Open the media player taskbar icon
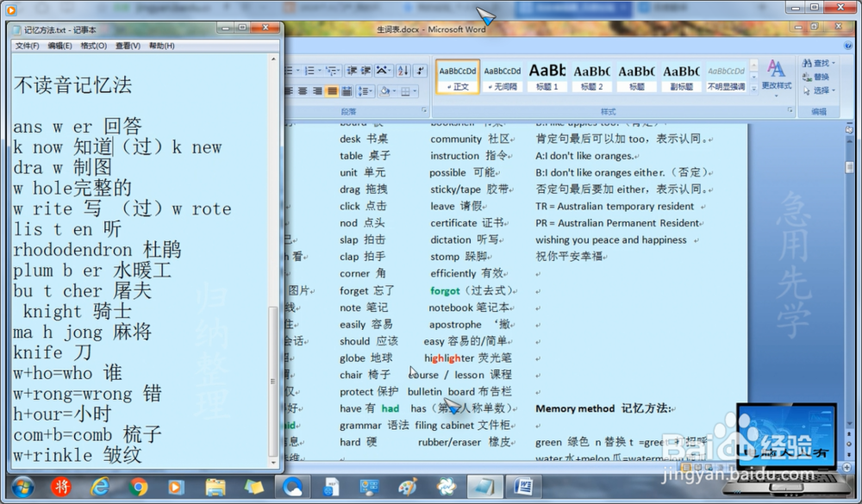 point(176,487)
